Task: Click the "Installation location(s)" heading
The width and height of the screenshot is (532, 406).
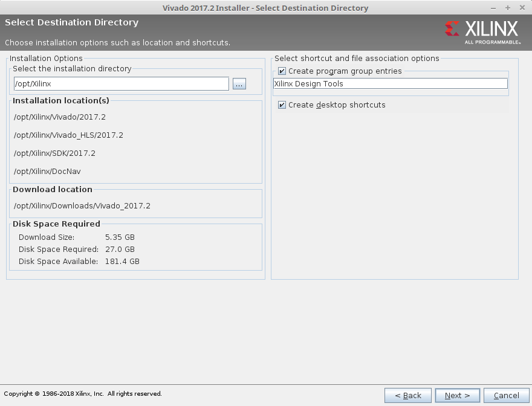Action: 61,101
